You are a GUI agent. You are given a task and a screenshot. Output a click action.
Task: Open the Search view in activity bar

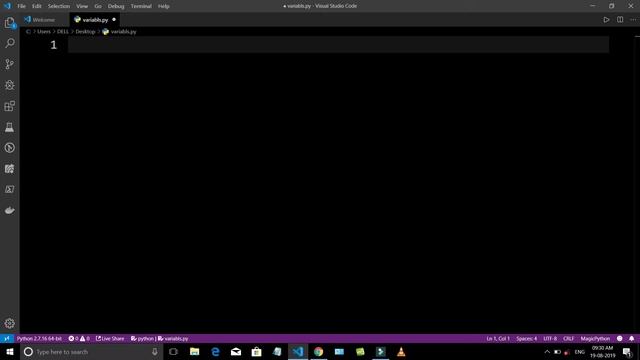click(9, 43)
